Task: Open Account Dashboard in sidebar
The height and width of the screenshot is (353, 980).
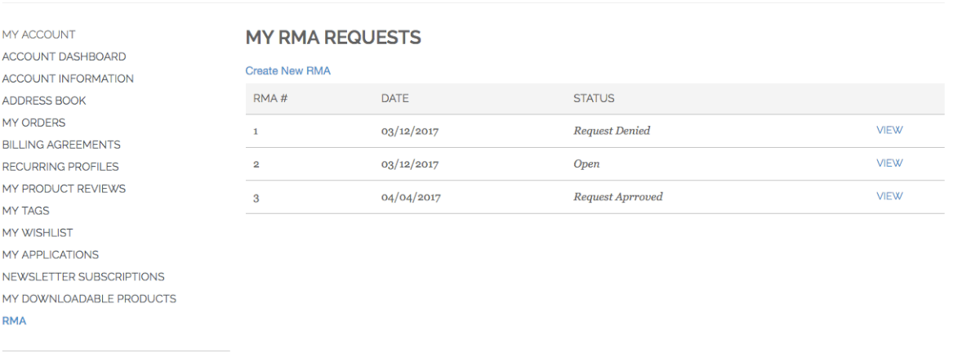Action: (64, 57)
